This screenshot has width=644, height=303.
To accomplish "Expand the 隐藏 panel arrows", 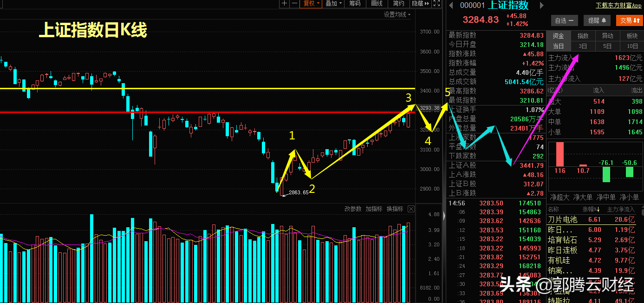I will click(x=420, y=4).
